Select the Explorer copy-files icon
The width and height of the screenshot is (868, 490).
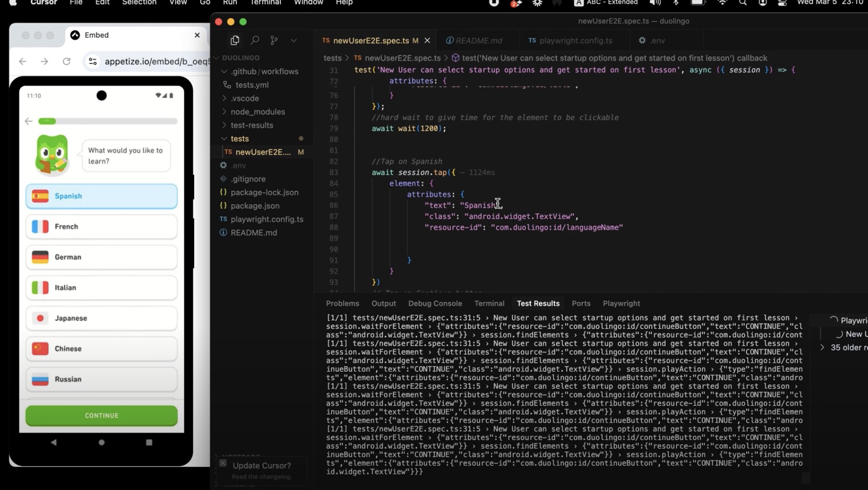pos(235,40)
